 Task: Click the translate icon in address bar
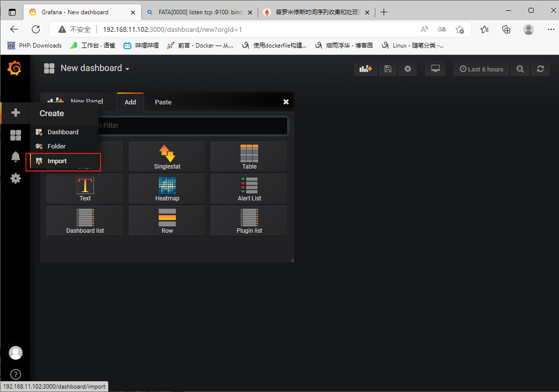pyautogui.click(x=442, y=29)
